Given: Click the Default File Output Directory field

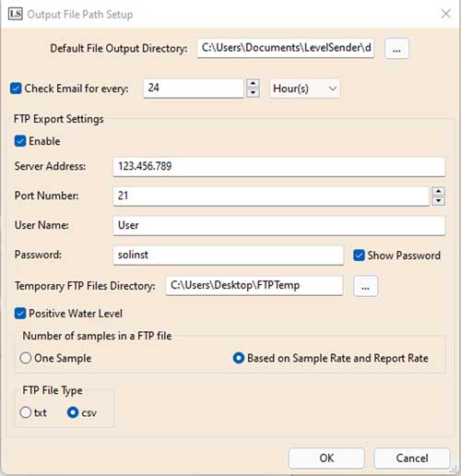Looking at the screenshot, I should tap(286, 48).
